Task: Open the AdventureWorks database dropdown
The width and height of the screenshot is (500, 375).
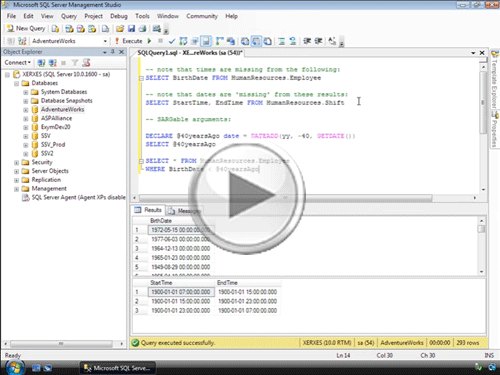Action: (105, 41)
